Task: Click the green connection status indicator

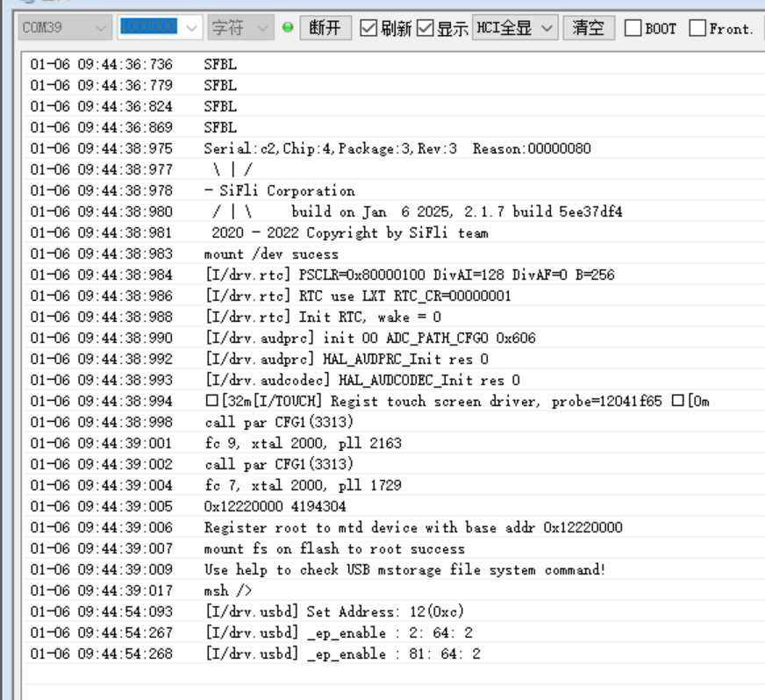Action: (288, 28)
